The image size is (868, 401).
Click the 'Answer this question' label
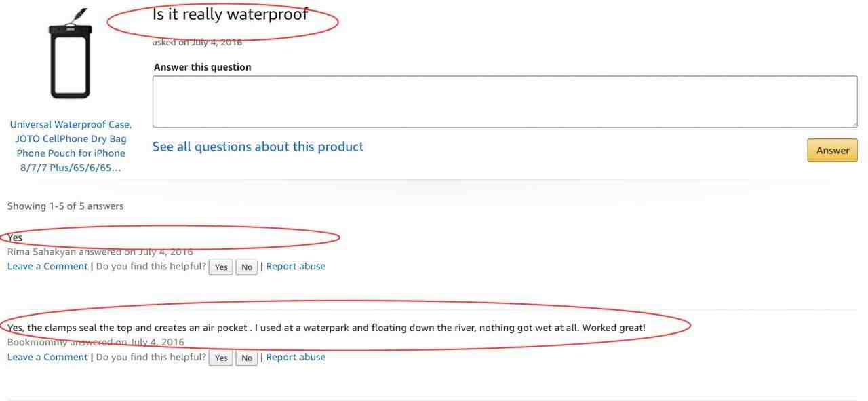(x=202, y=67)
